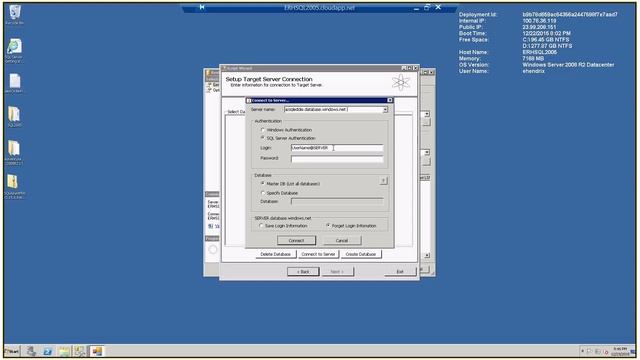640x360 pixels.
Task: Open PowerShell icon on the taskbar
Action: (x=47, y=351)
